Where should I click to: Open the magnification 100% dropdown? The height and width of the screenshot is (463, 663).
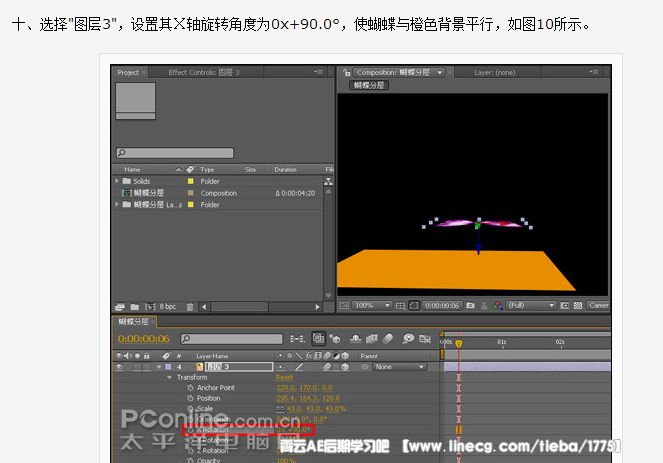(x=372, y=305)
